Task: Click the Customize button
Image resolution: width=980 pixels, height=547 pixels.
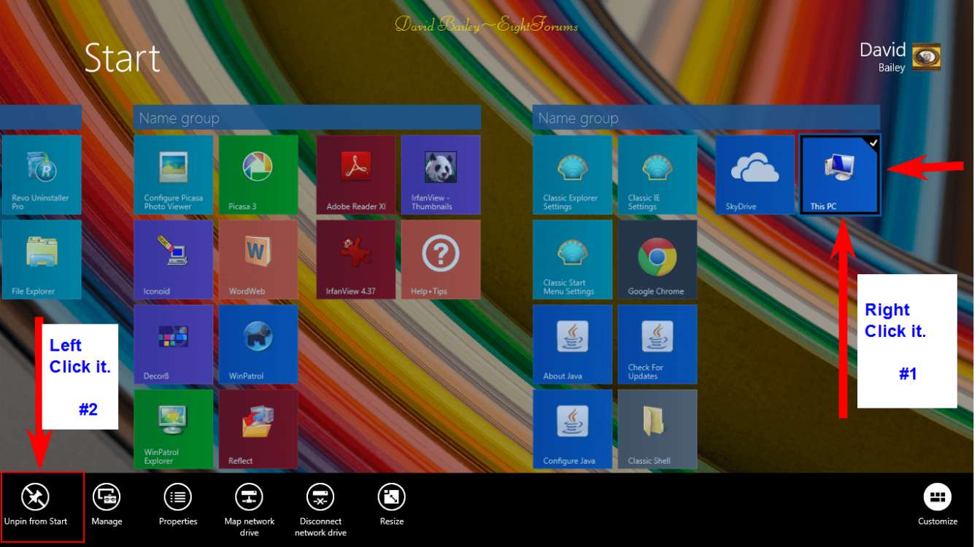Action: point(938,505)
